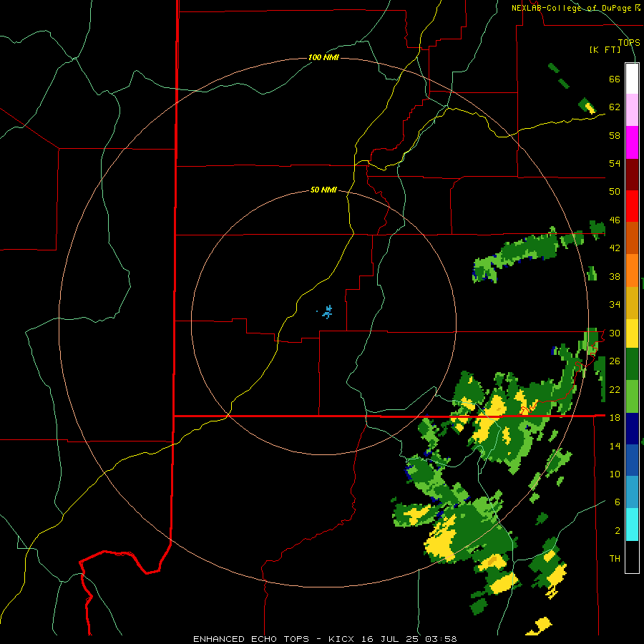Click the small blue echo near radar center
Image resolution: width=644 pixels, height=644 pixels.
pos(327,312)
